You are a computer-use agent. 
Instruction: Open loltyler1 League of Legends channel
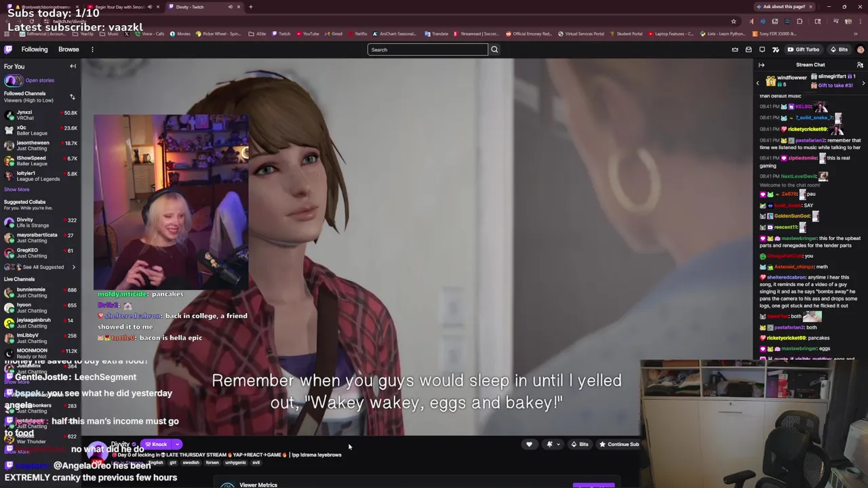[x=41, y=176]
